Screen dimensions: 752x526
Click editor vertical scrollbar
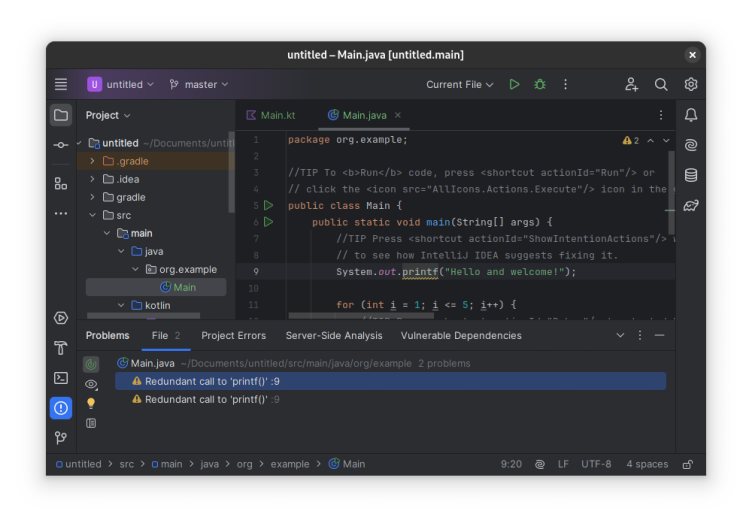click(x=671, y=192)
